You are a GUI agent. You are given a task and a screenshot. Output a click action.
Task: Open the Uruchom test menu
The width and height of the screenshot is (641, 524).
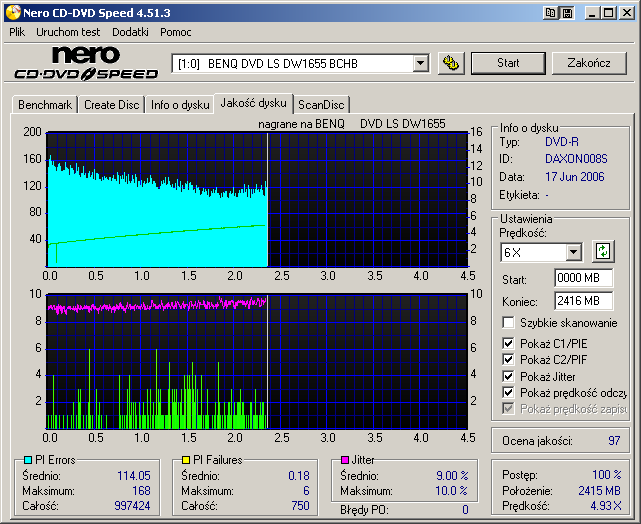tap(68, 32)
